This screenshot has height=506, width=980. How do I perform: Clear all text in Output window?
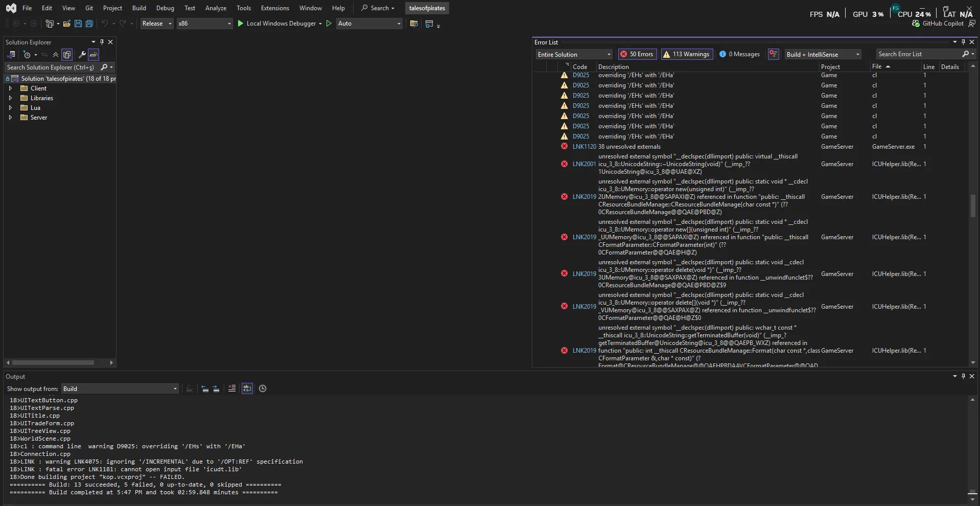point(231,388)
